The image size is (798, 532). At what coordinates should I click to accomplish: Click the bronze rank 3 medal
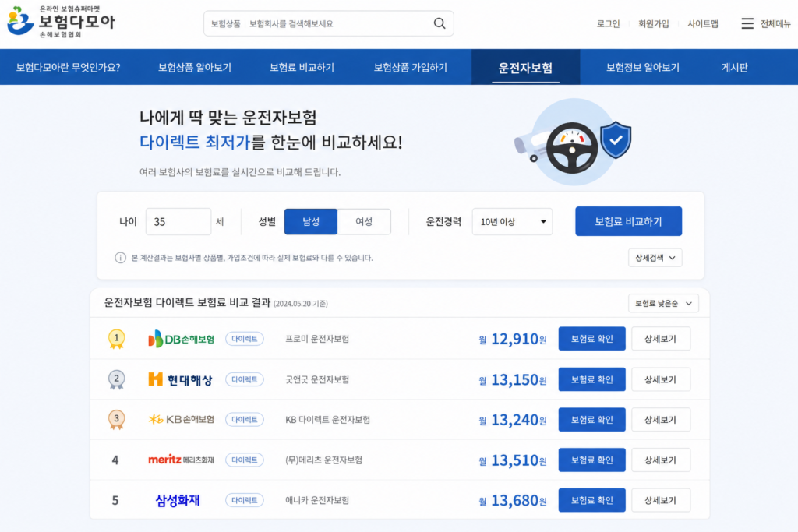[117, 420]
